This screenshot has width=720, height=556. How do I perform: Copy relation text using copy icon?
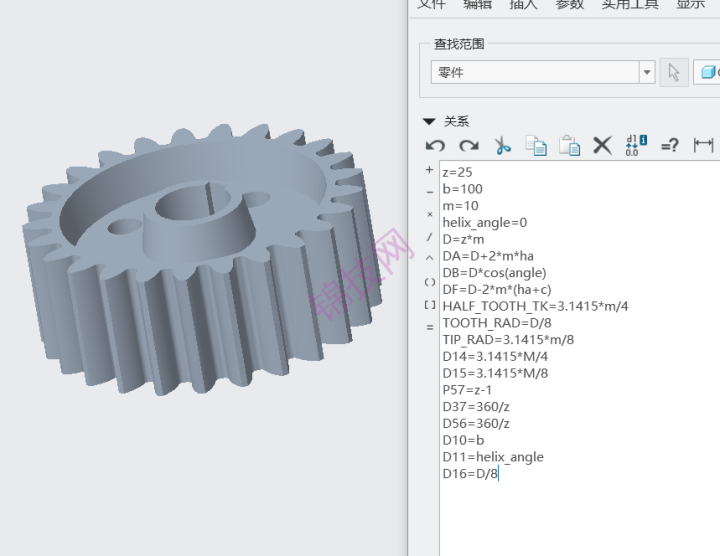click(x=536, y=146)
